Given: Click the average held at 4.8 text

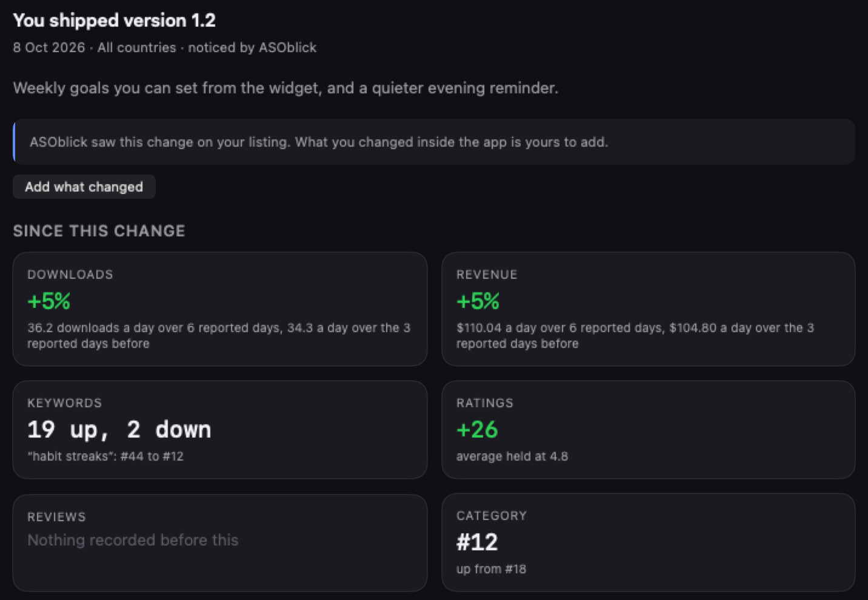Looking at the screenshot, I should (512, 456).
